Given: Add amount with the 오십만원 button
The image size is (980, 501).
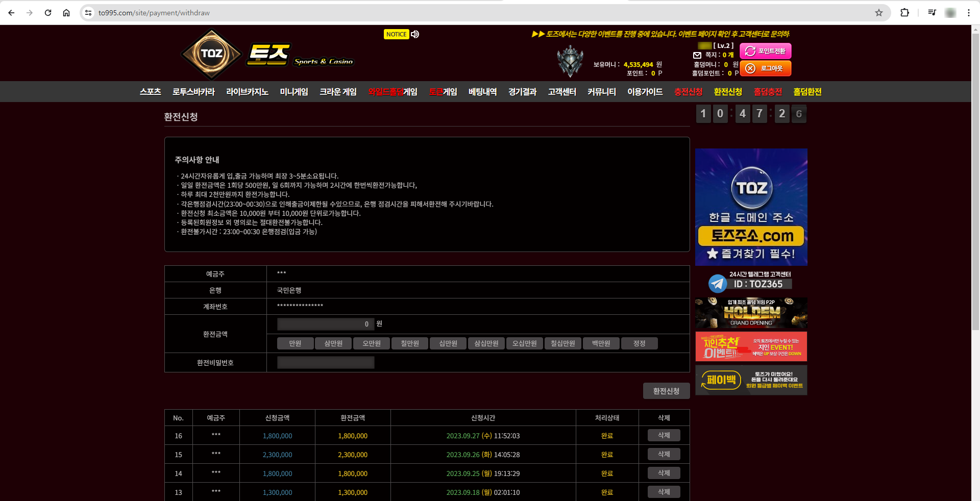Looking at the screenshot, I should pyautogui.click(x=525, y=343).
